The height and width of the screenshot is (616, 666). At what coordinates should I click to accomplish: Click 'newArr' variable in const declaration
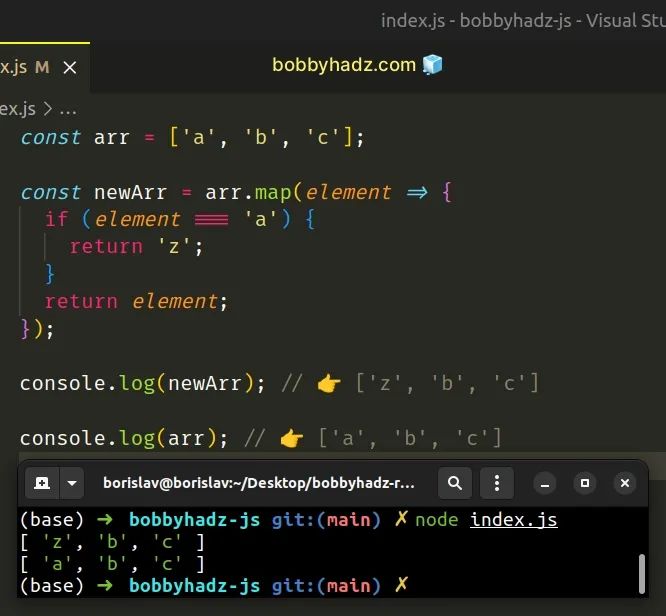[130, 192]
